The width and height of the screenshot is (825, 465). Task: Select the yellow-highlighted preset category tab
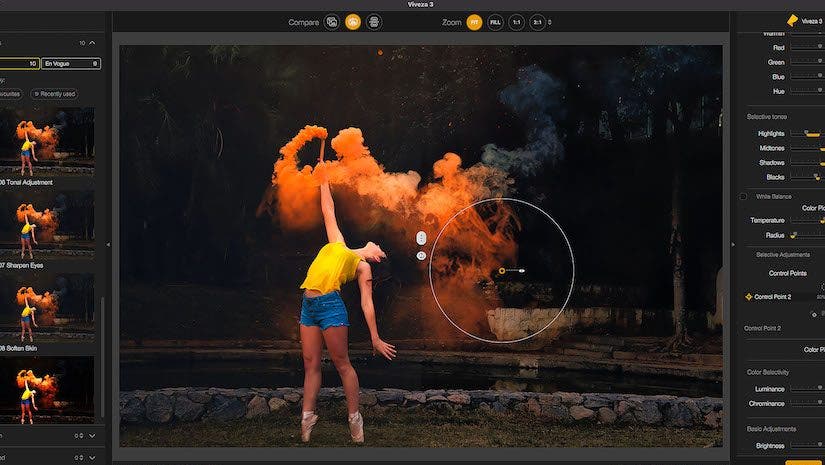pos(19,64)
